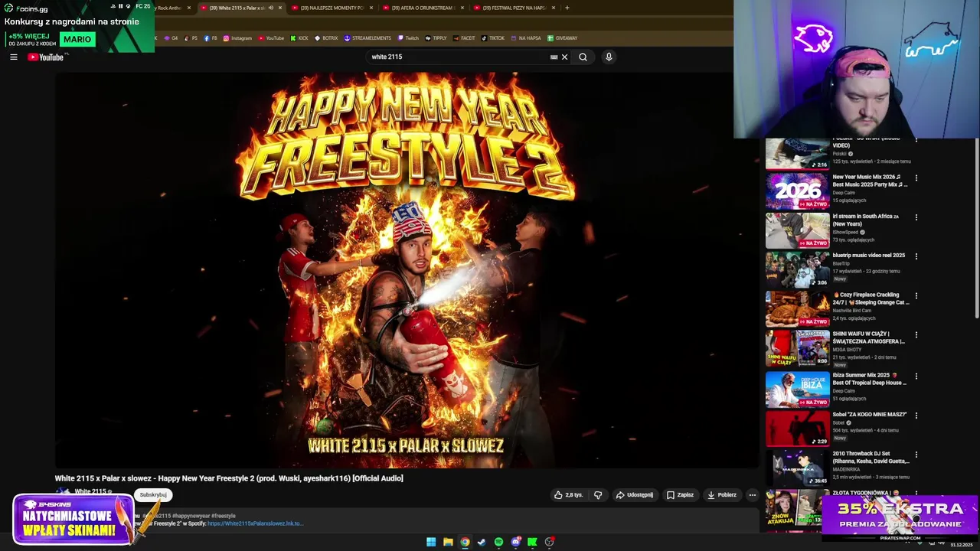Save the video with Zapisz
980x551 pixels.
pyautogui.click(x=680, y=495)
